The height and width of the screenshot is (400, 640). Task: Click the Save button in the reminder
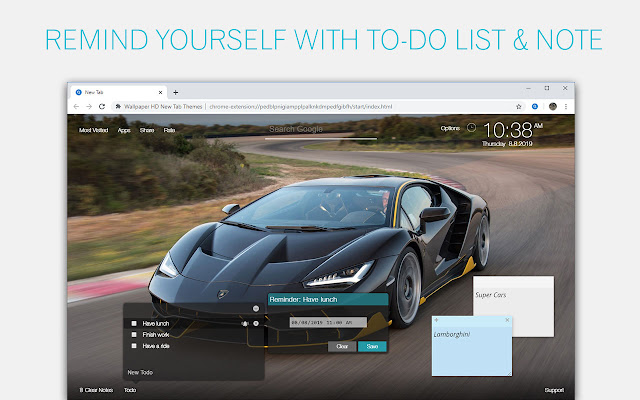(372, 347)
